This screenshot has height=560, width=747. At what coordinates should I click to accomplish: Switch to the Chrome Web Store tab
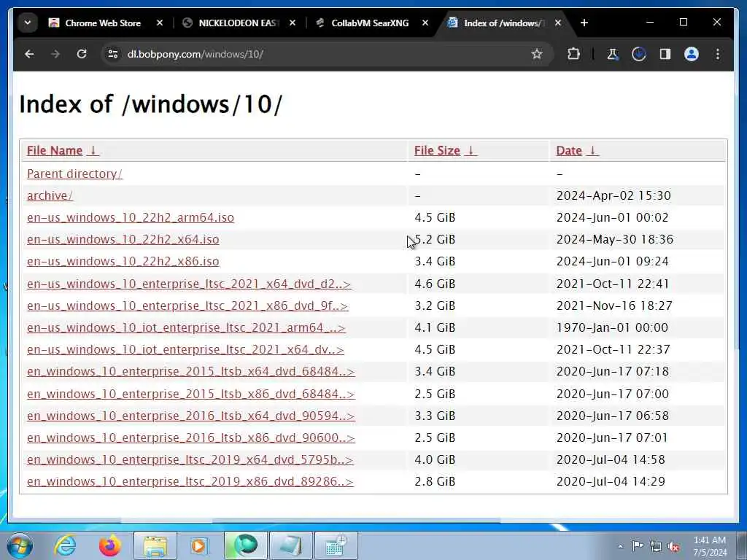(102, 23)
